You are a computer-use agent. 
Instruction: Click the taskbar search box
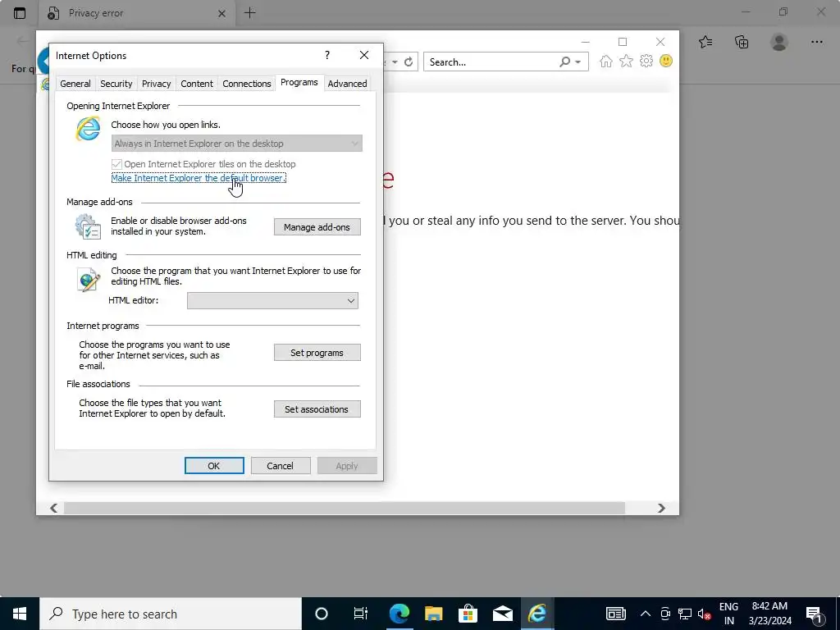171,614
